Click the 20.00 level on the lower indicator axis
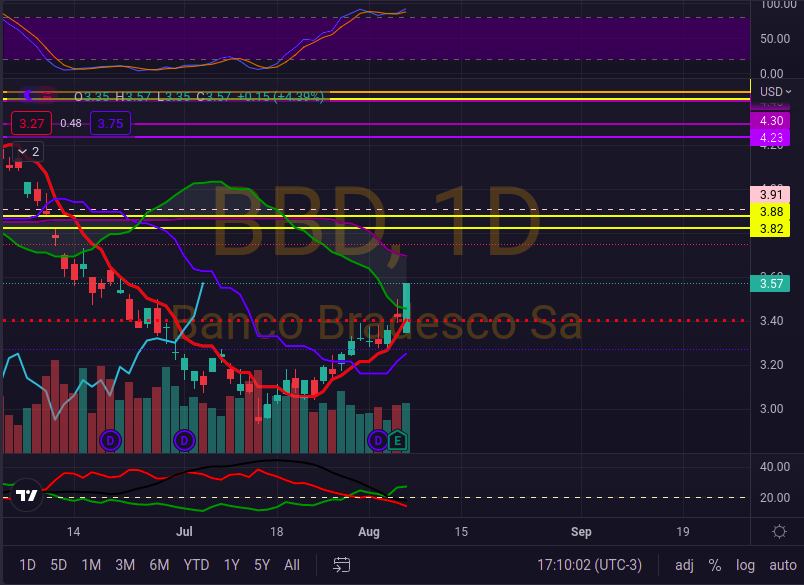804x585 pixels. pos(775,498)
